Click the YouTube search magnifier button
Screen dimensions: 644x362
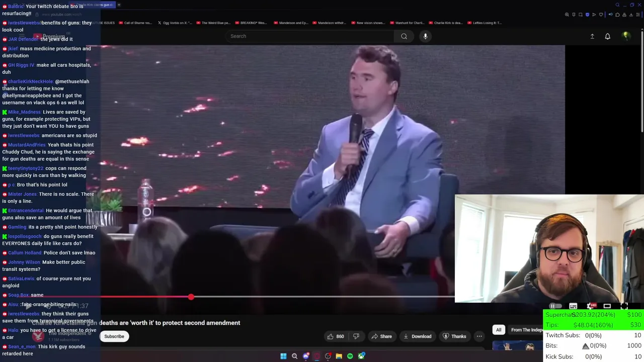(404, 36)
